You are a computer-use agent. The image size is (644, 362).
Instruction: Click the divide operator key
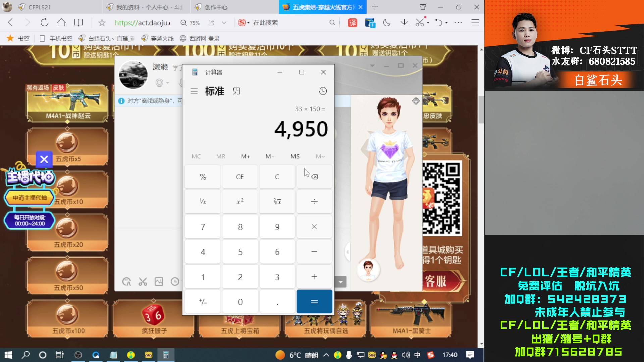click(314, 201)
